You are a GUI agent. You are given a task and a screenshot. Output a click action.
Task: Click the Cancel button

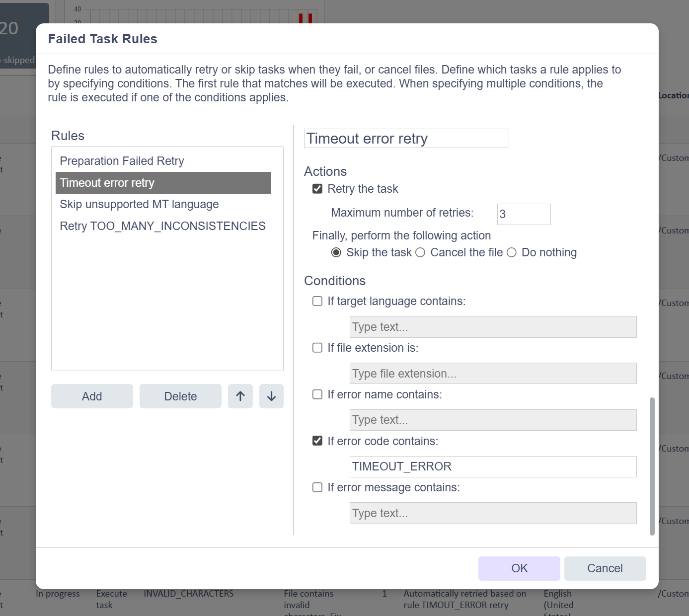[605, 568]
